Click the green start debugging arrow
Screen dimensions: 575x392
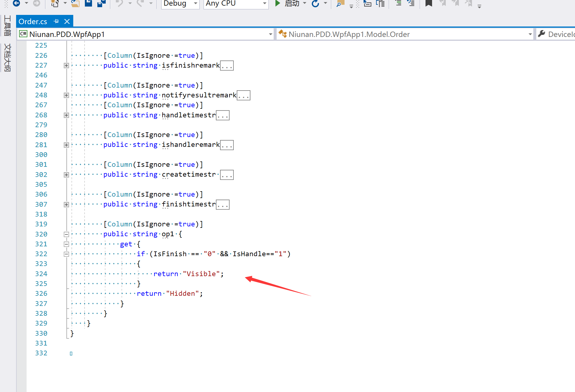pos(278,3)
